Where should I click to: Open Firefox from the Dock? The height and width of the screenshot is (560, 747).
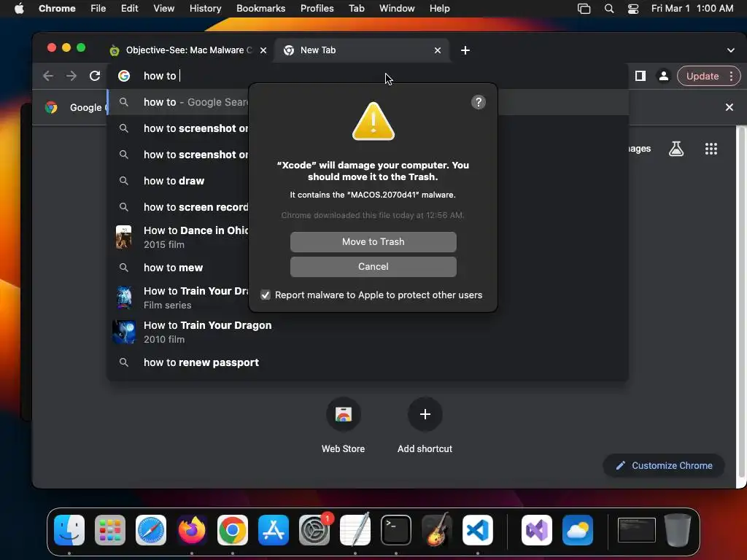pyautogui.click(x=192, y=530)
